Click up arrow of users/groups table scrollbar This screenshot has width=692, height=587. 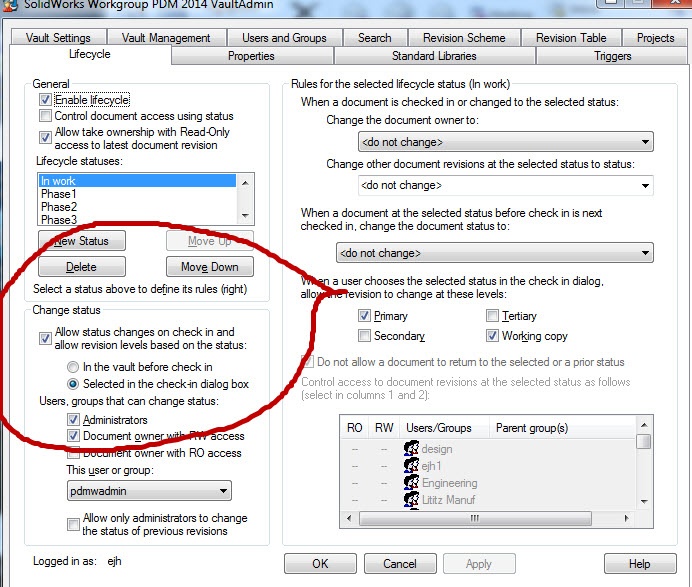(644, 425)
